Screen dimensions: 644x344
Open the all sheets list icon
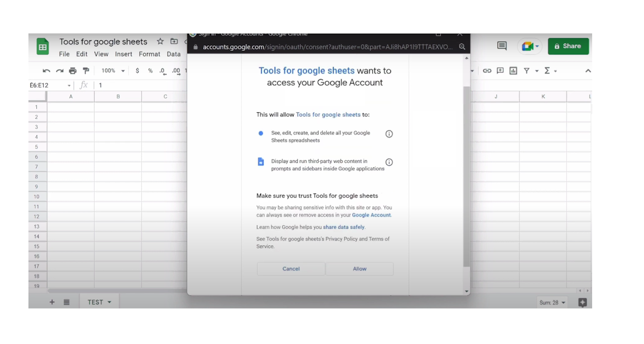pos(66,302)
